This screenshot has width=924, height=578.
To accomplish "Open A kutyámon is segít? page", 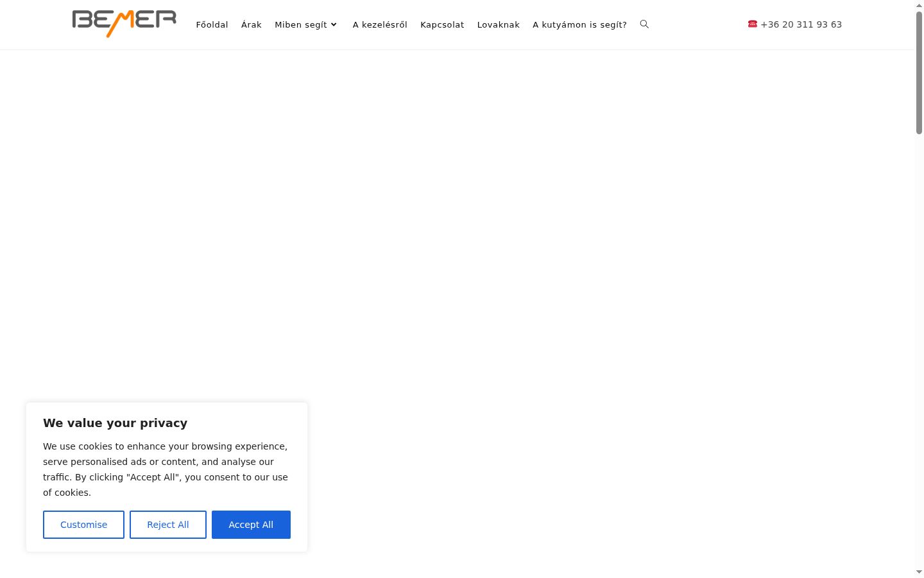I will (579, 24).
